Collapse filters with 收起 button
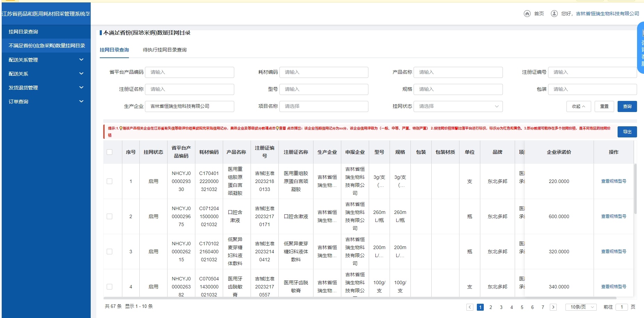 tap(579, 106)
